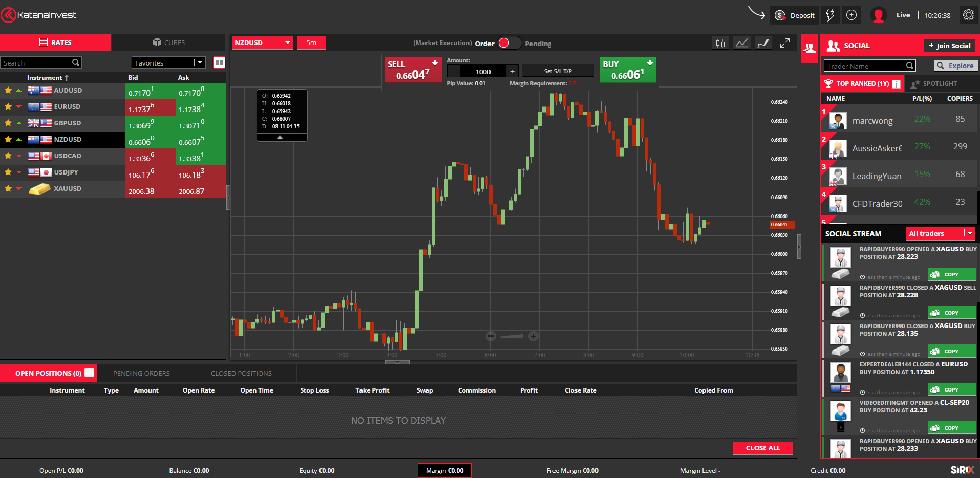Toggle favorite star for NZDUSD
The image size is (980, 478).
tap(8, 139)
